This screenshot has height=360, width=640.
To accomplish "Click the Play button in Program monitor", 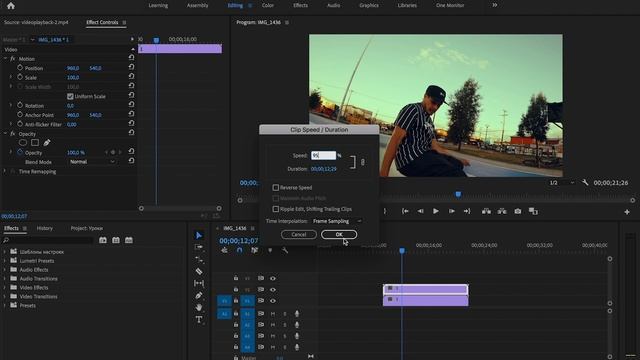I will tap(436, 211).
